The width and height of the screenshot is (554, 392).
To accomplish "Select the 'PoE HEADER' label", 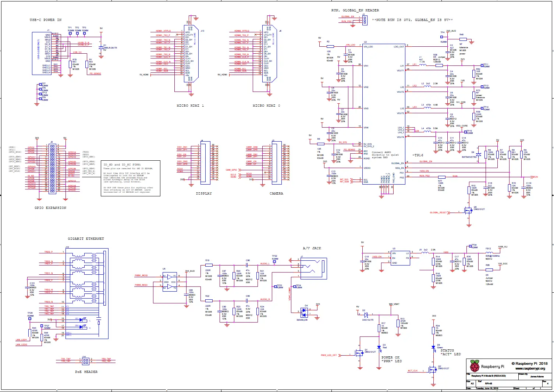I will point(86,372).
